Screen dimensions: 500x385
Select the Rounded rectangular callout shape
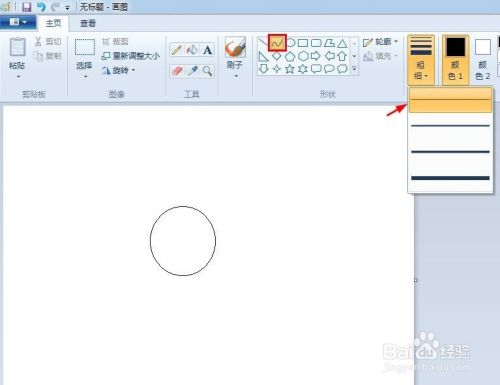pyautogui.click(x=316, y=69)
